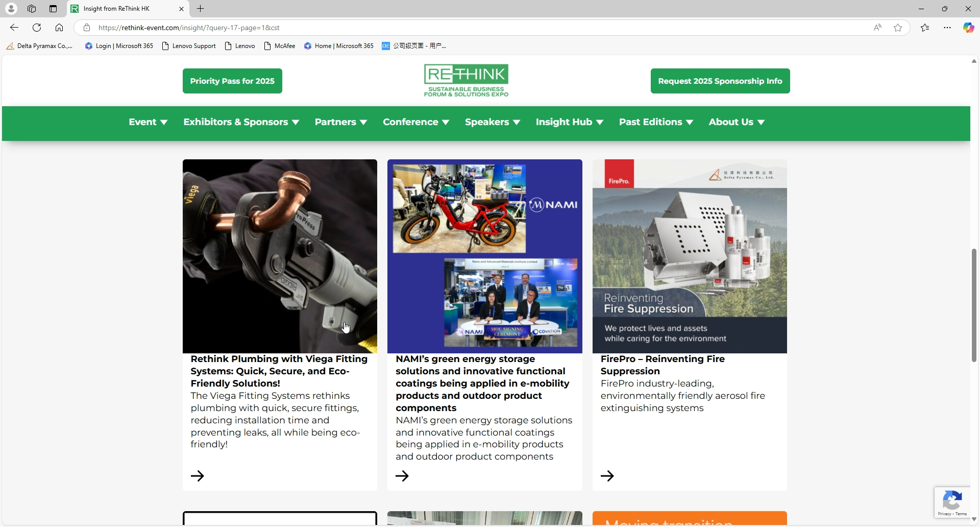
Task: Open Delta Pyramax Co. bookmark
Action: [39, 46]
